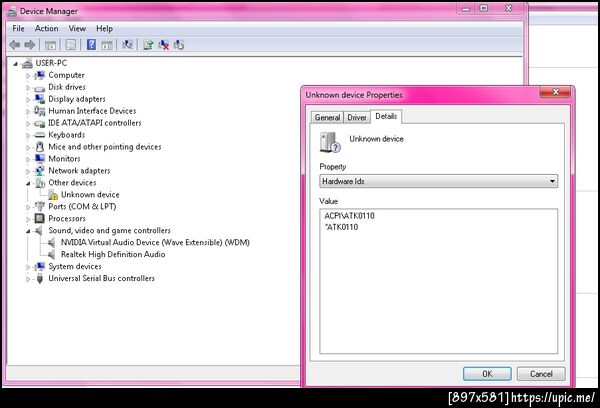
Task: Click the Realtek High Definition Audio speaker icon
Action: 52,255
